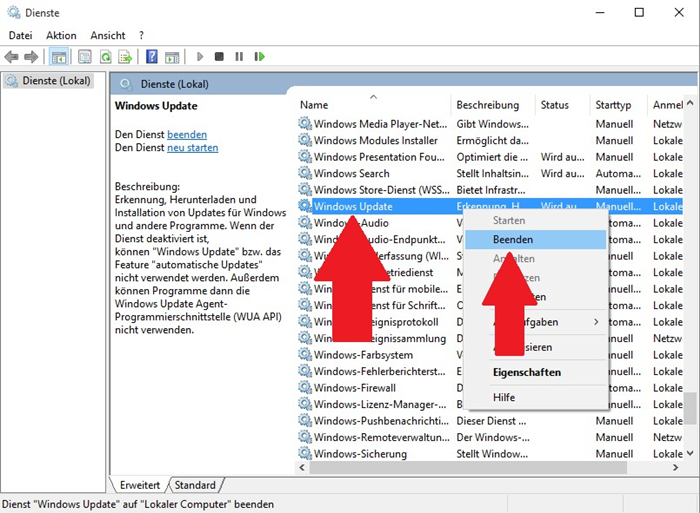Select the Windows-Remoteverwaltun... row
The image size is (700, 513).
click(x=490, y=437)
